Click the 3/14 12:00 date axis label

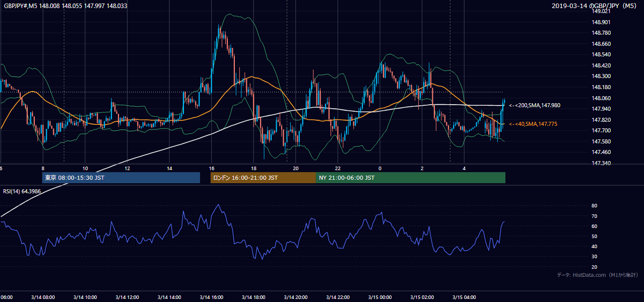(126, 297)
